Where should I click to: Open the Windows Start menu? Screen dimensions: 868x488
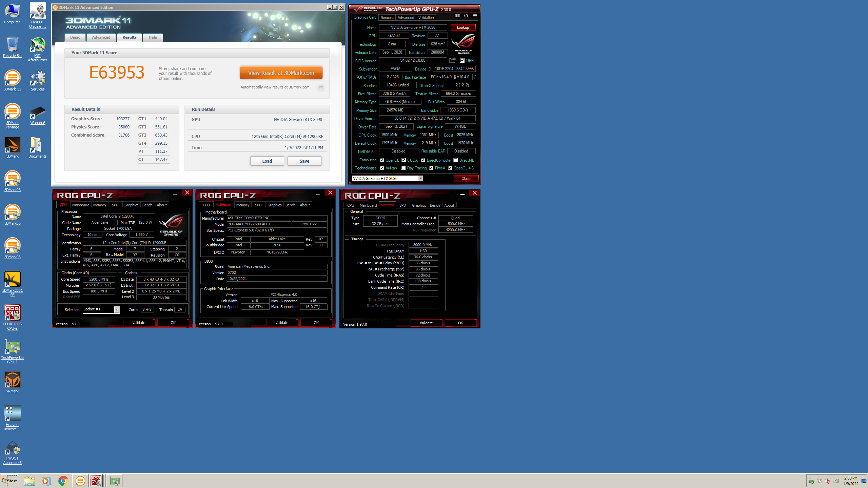tap(9, 481)
